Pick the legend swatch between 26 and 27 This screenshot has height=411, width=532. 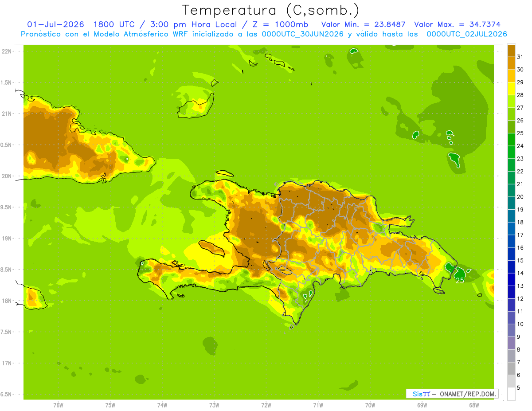(511, 114)
